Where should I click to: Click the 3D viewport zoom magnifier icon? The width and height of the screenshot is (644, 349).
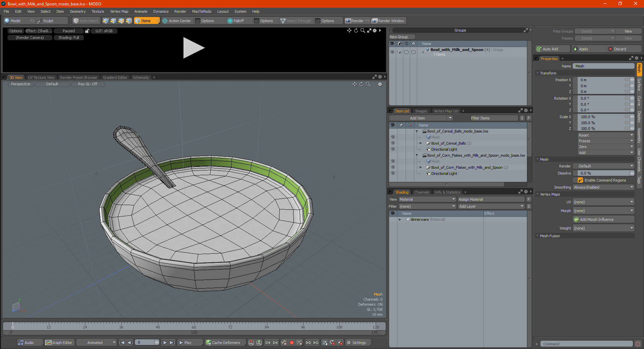pyautogui.click(x=368, y=84)
